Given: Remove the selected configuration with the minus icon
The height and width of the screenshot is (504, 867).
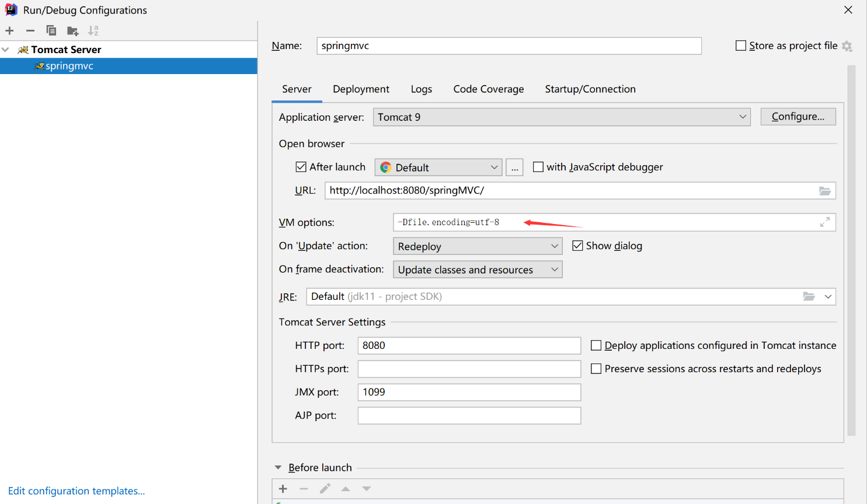Looking at the screenshot, I should pos(30,30).
